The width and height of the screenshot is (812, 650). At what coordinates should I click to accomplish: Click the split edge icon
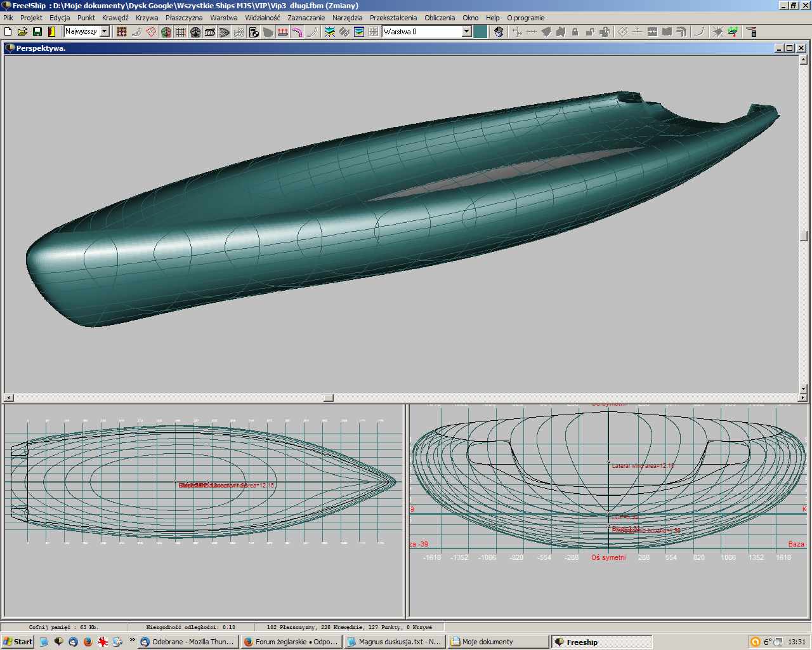pos(638,32)
